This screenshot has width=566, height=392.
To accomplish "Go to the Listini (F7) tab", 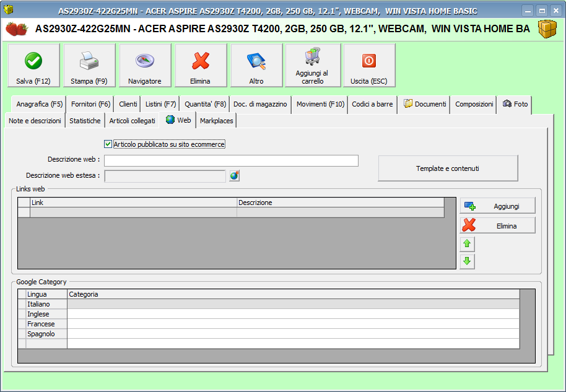I will (x=160, y=104).
